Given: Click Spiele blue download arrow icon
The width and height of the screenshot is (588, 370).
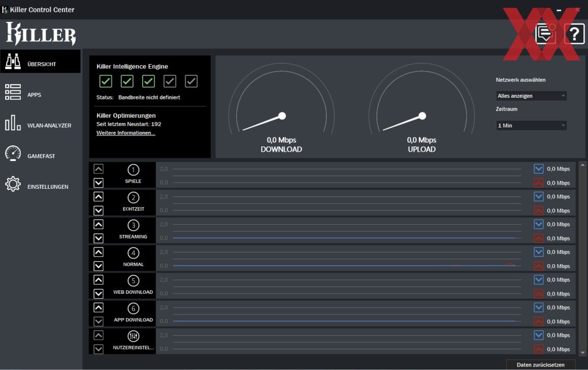Looking at the screenshot, I should click(x=539, y=169).
